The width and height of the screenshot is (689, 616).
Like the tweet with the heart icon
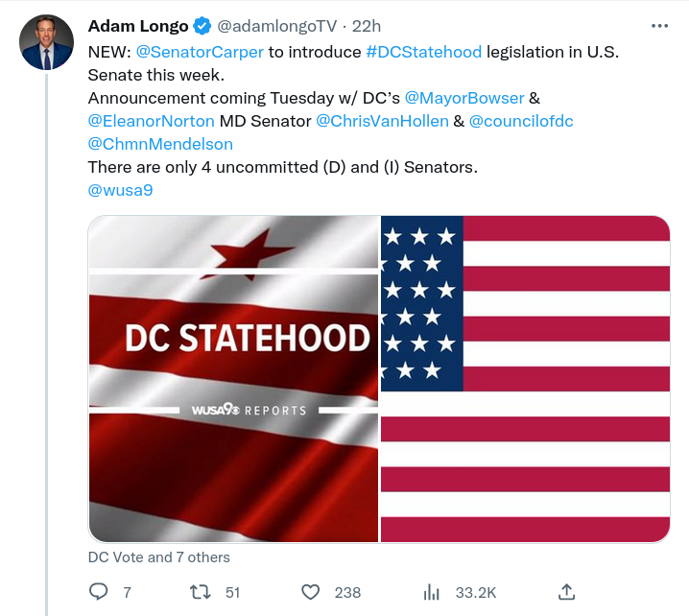pyautogui.click(x=310, y=592)
